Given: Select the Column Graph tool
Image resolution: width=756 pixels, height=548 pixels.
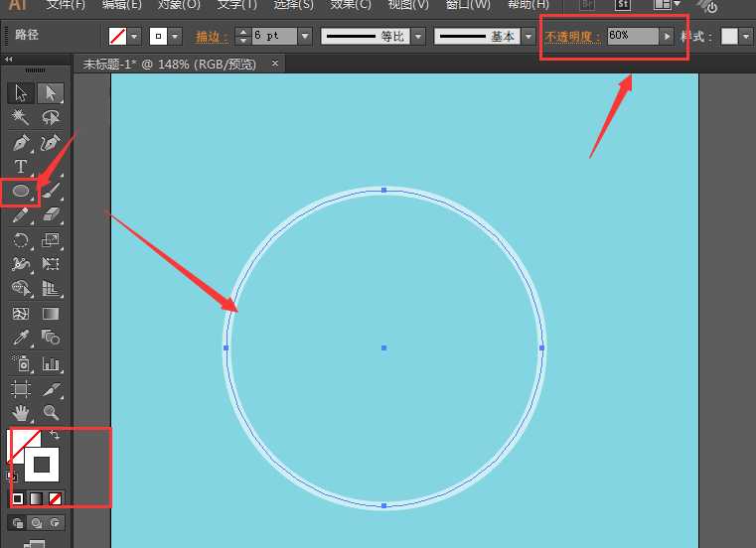Looking at the screenshot, I should pos(50,363).
